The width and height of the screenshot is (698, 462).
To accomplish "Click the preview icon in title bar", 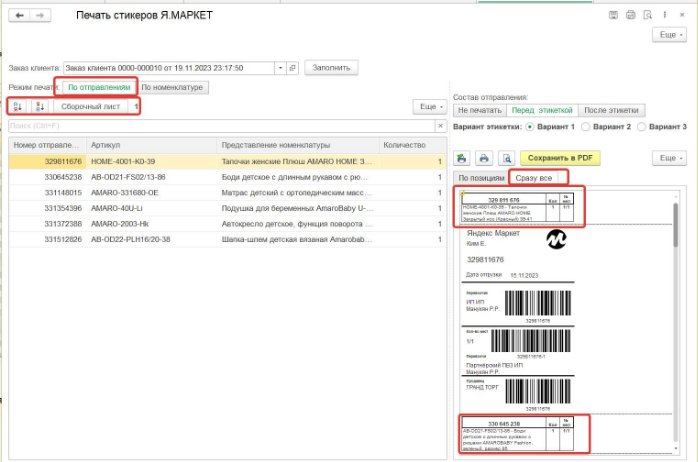I will point(648,16).
